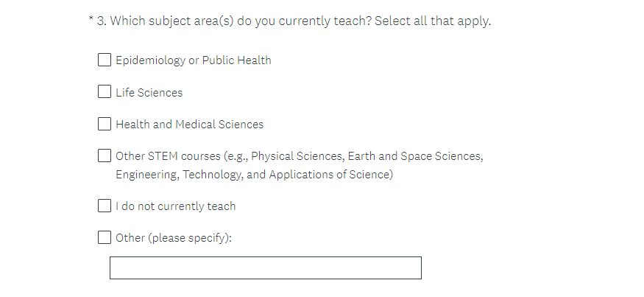Click the question number '3.'
The image size is (644, 297).
point(102,21)
